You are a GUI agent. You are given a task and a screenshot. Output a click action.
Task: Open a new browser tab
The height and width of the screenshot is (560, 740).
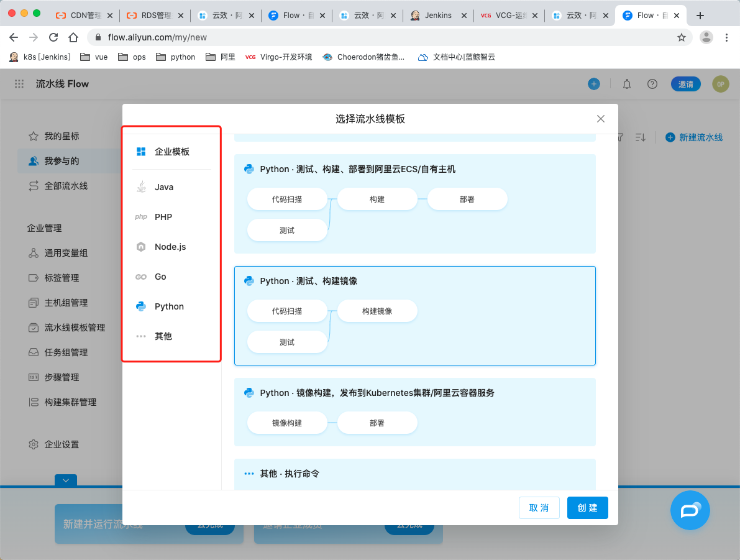tap(700, 16)
